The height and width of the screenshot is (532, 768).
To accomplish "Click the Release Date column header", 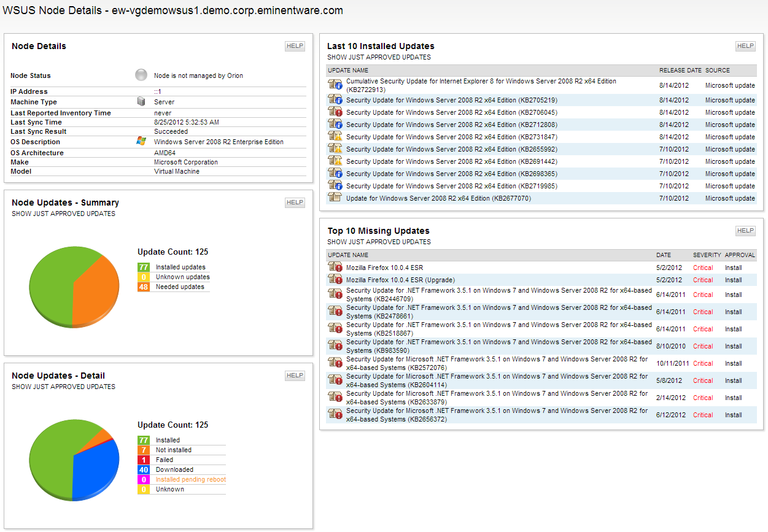I will pyautogui.click(x=680, y=71).
